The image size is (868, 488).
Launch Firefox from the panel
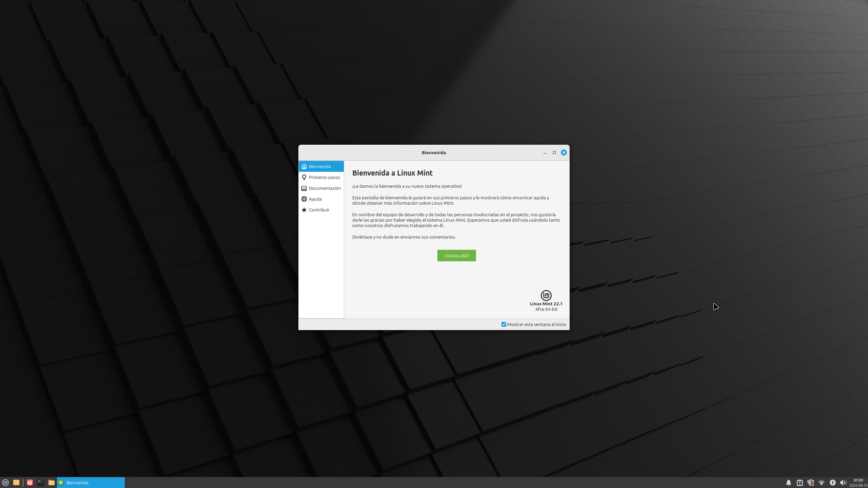click(x=30, y=483)
